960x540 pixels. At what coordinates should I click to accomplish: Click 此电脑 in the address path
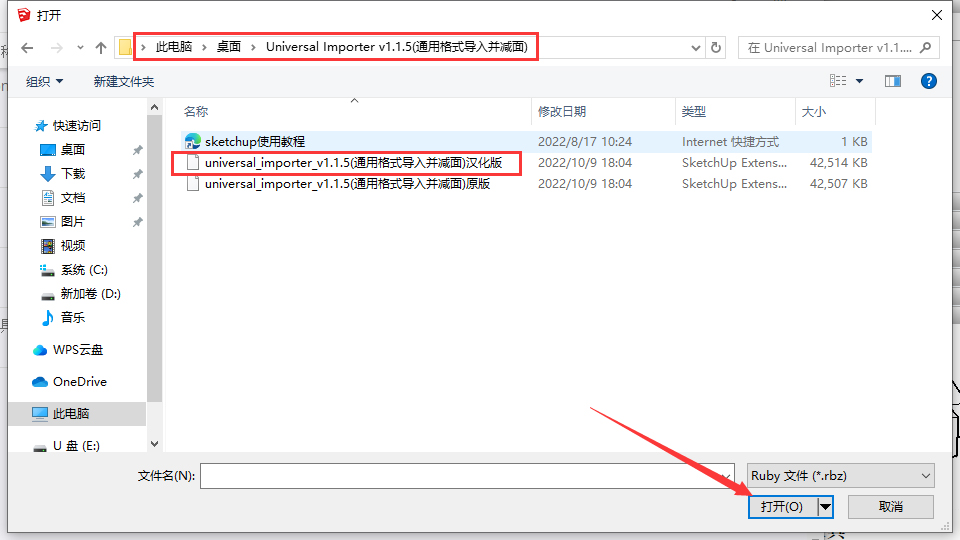point(174,47)
